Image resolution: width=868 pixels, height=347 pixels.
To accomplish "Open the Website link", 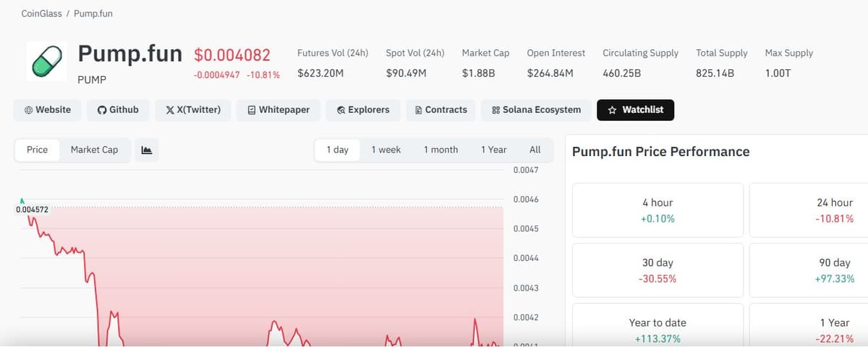I will [x=47, y=110].
